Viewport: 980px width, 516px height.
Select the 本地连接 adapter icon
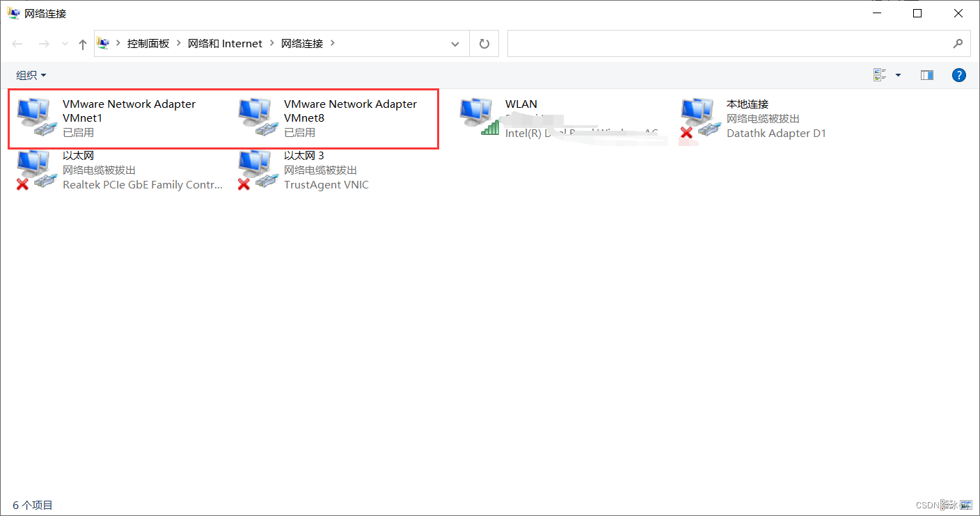click(x=700, y=117)
